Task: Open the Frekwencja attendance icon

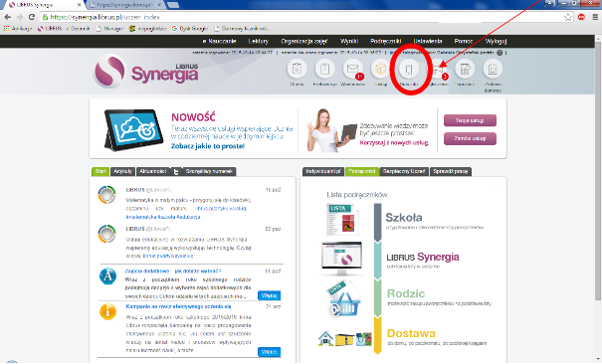Action: tap(324, 69)
